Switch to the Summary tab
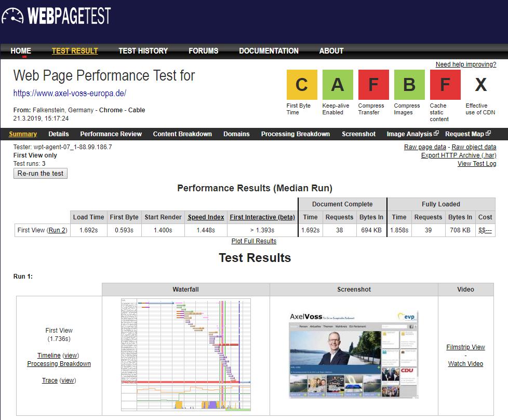 pos(23,134)
